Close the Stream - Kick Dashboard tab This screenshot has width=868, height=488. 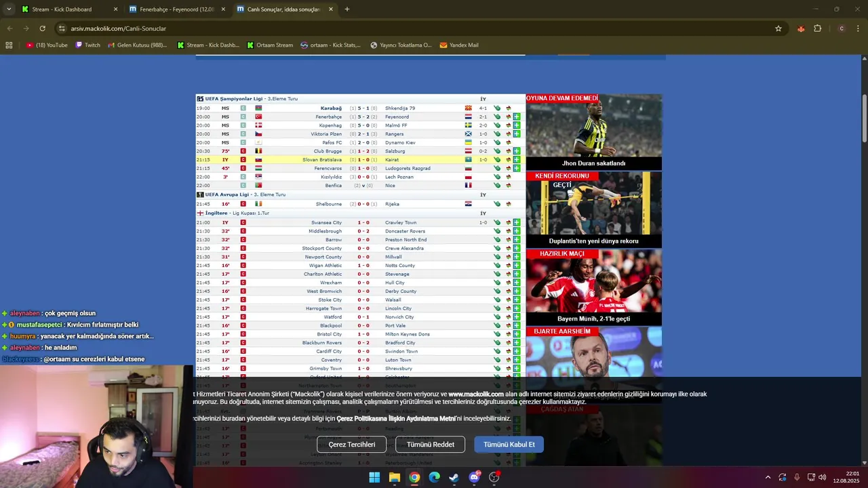115,9
